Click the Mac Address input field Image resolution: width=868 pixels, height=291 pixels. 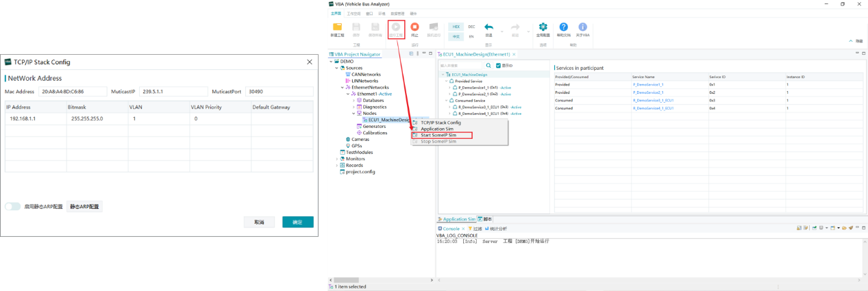(x=73, y=91)
